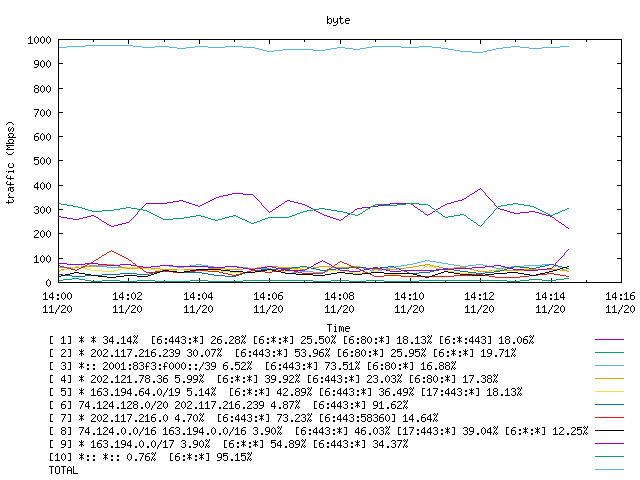
Task: Click the light blue swatch for entry [ 3]
Action: (x=609, y=365)
